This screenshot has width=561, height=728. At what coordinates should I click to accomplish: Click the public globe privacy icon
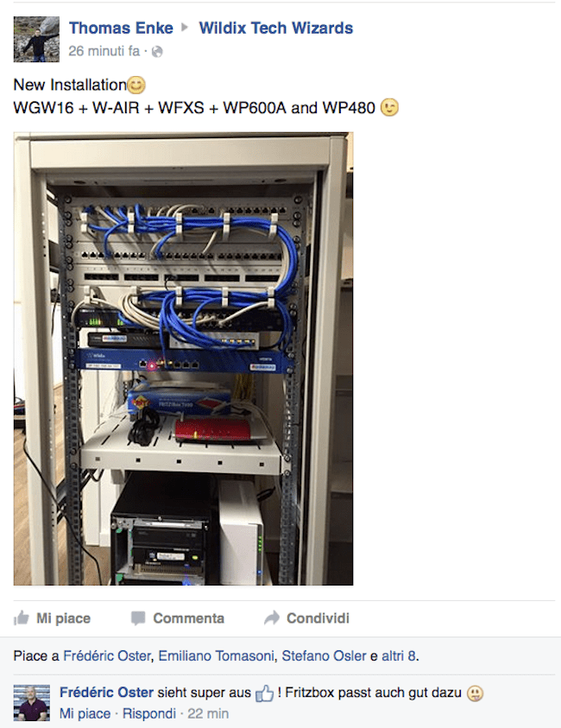157,52
